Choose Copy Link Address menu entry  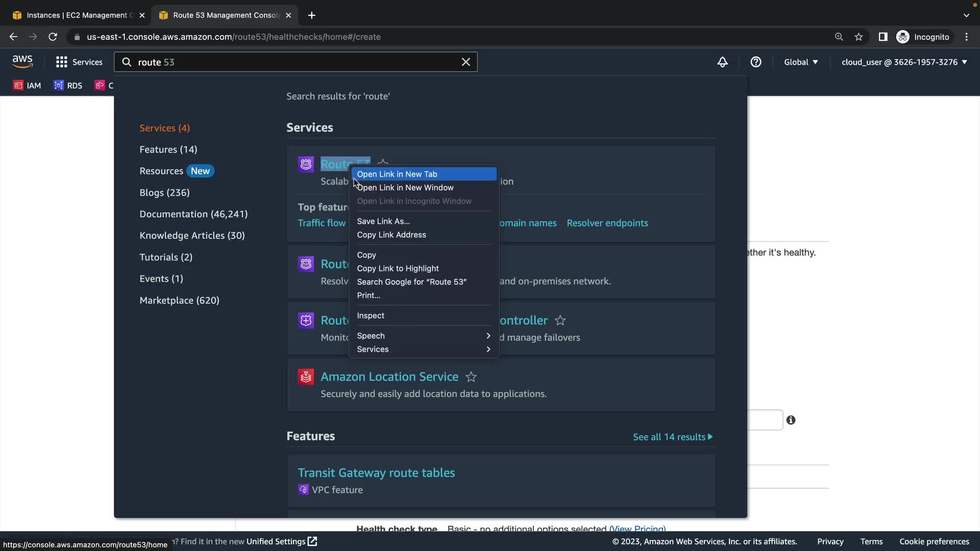(x=391, y=235)
